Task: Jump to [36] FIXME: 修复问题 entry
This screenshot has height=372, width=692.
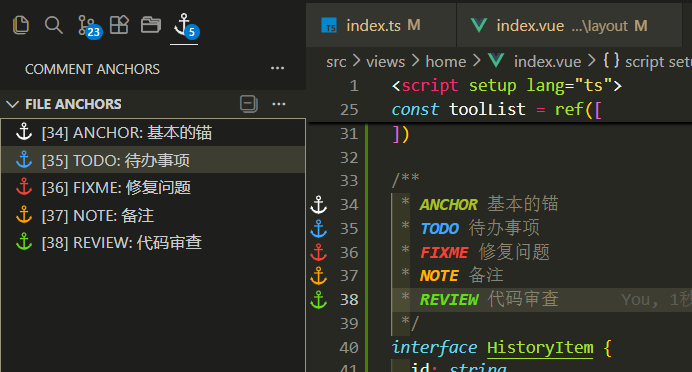Action: click(153, 187)
